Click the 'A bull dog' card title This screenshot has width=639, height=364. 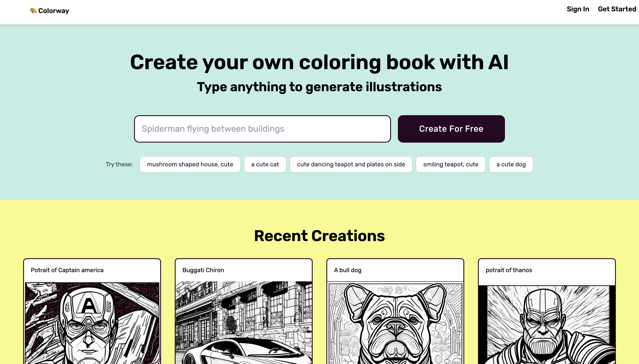(347, 270)
